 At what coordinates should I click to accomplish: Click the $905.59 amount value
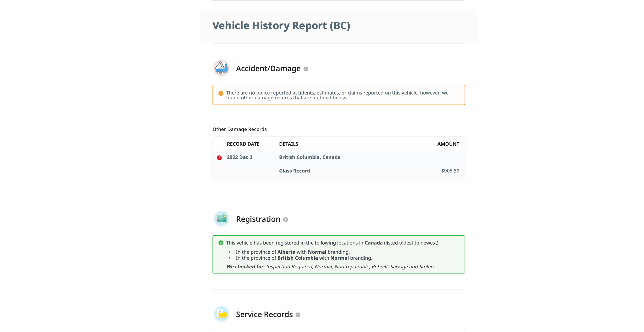pyautogui.click(x=450, y=171)
